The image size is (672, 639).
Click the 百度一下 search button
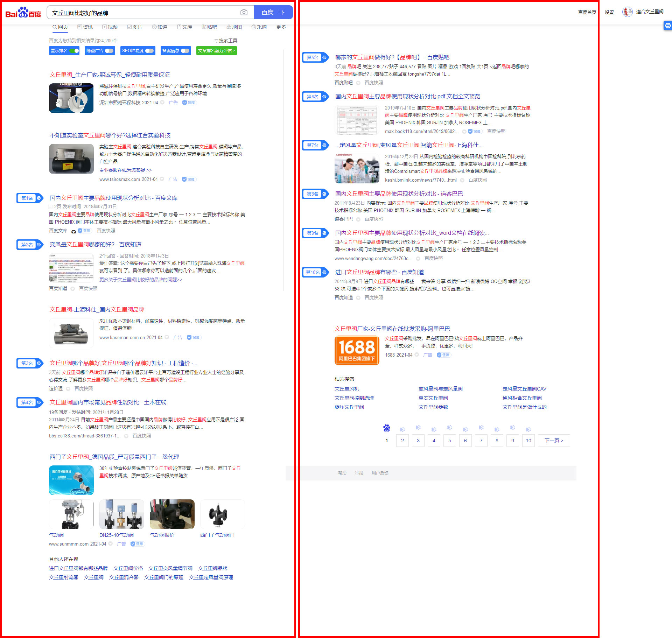pos(273,13)
